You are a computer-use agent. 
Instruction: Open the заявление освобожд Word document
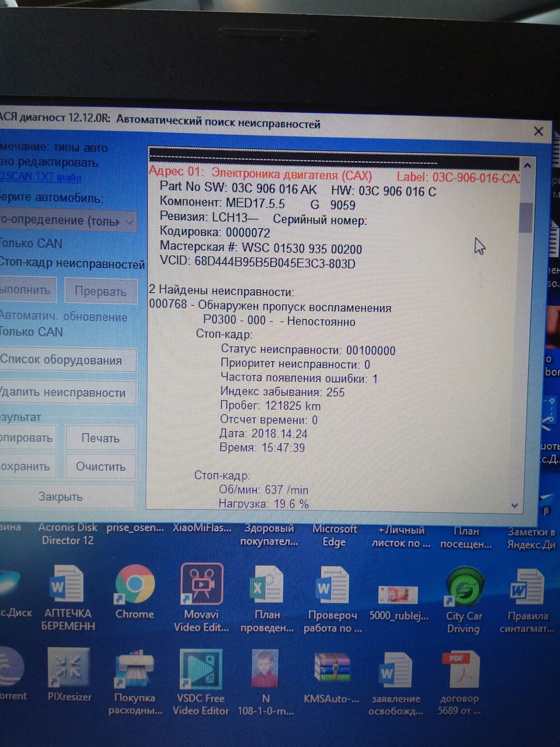396,684
